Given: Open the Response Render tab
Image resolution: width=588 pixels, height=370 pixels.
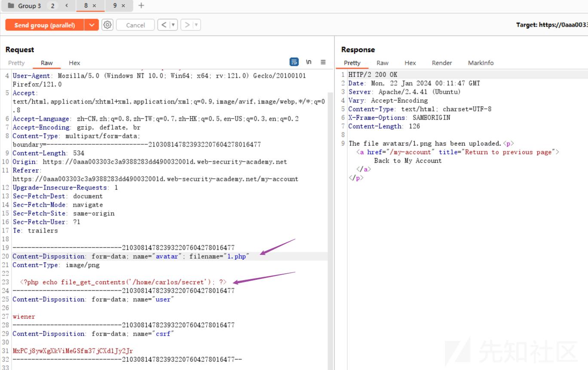Looking at the screenshot, I should pos(442,63).
